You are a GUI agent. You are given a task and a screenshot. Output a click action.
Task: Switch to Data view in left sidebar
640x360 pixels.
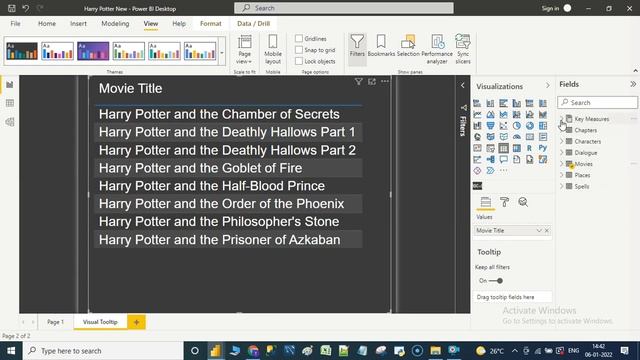tap(10, 103)
